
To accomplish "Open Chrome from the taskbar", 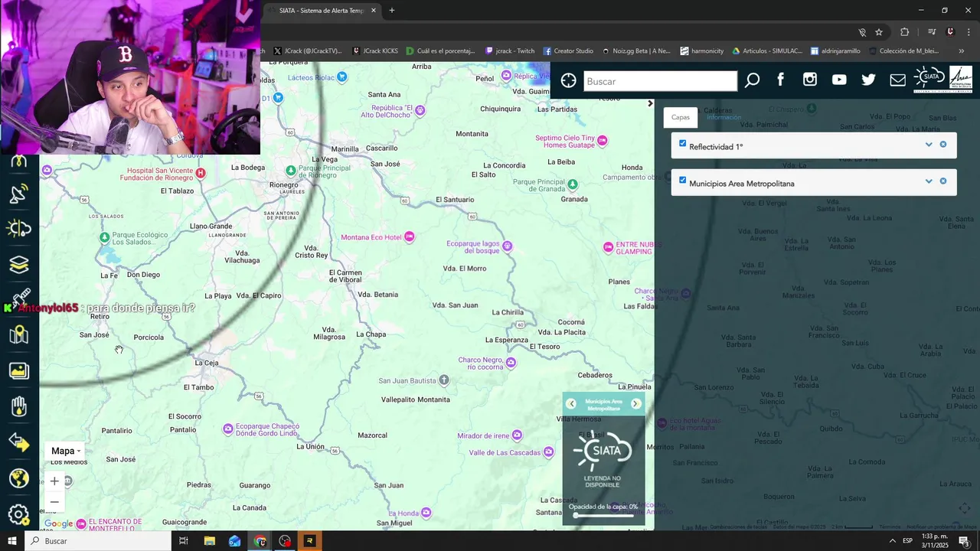I will (x=260, y=541).
